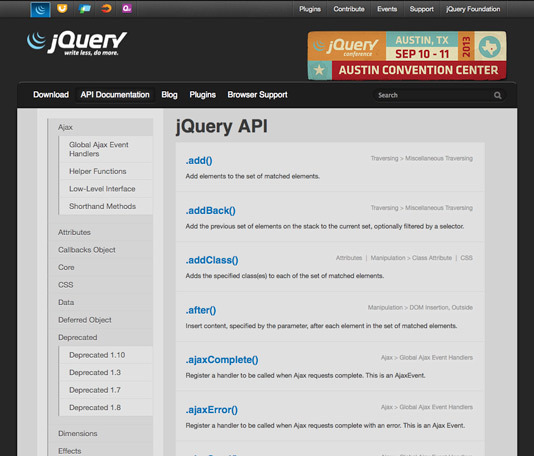This screenshot has height=456, width=534.
Task: Click the jQuery API page heading
Action: pyautogui.click(x=221, y=127)
